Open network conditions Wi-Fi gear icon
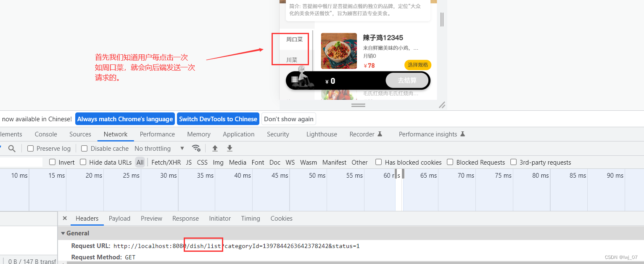This screenshot has width=644, height=264. tap(196, 148)
